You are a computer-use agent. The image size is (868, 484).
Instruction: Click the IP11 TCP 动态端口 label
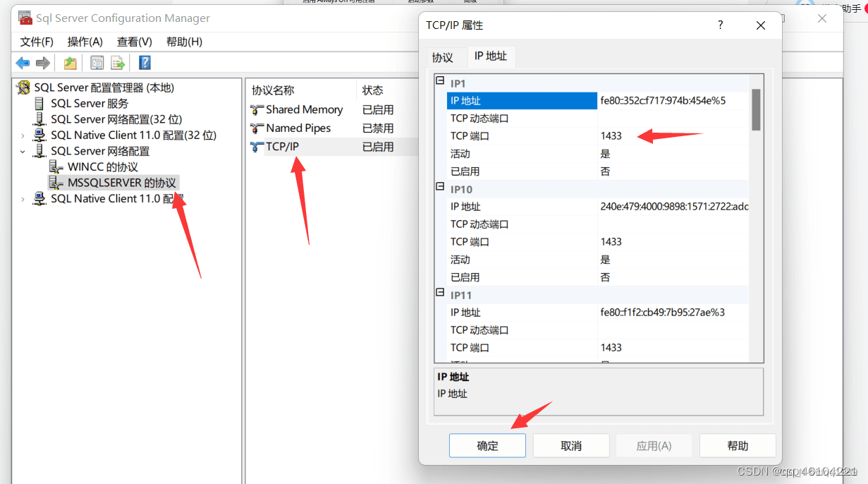point(479,330)
